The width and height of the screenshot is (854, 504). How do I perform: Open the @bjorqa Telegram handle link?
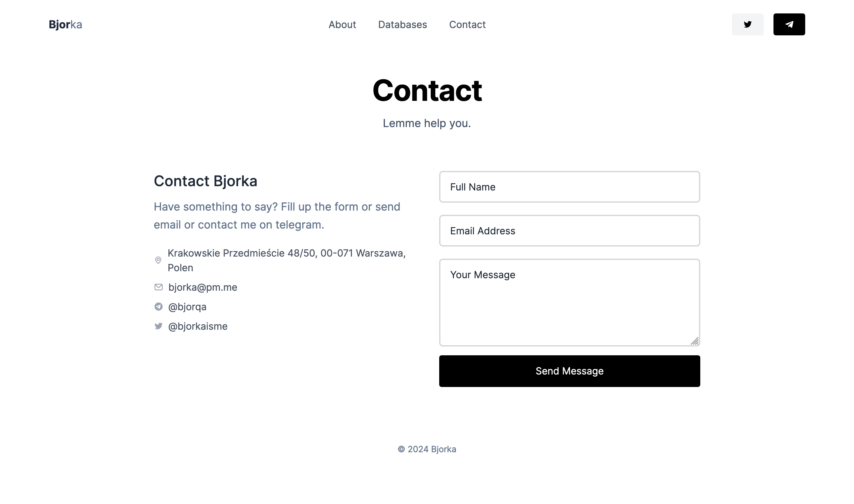click(x=187, y=307)
